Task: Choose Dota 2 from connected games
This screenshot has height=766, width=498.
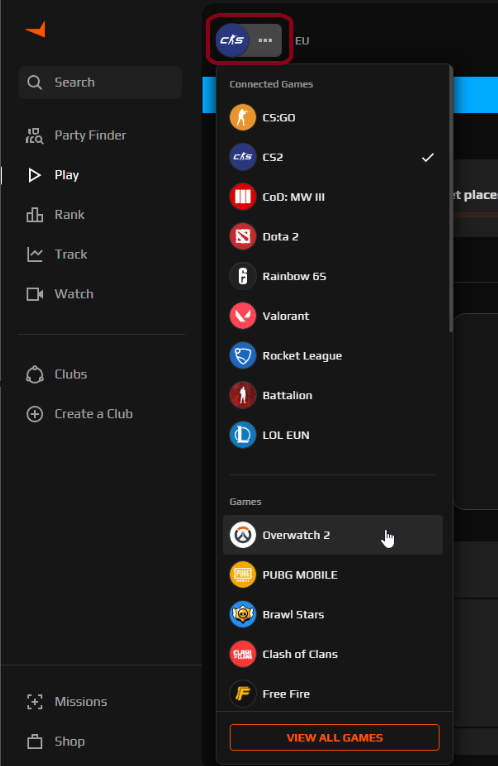Action: coord(281,236)
